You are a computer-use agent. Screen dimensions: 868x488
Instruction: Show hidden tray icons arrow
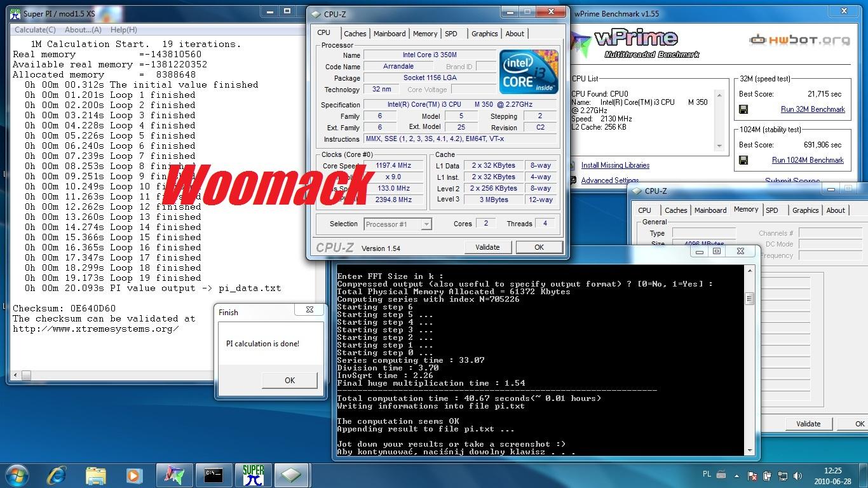(x=738, y=475)
